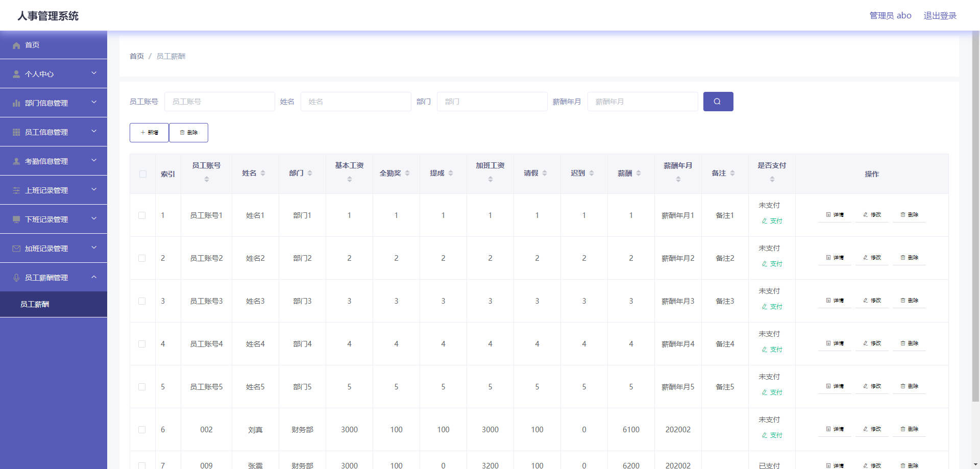Viewport: 980px width, 469px height.
Task: Open 考勤信息管理 sidebar menu label
Action: coord(46,161)
